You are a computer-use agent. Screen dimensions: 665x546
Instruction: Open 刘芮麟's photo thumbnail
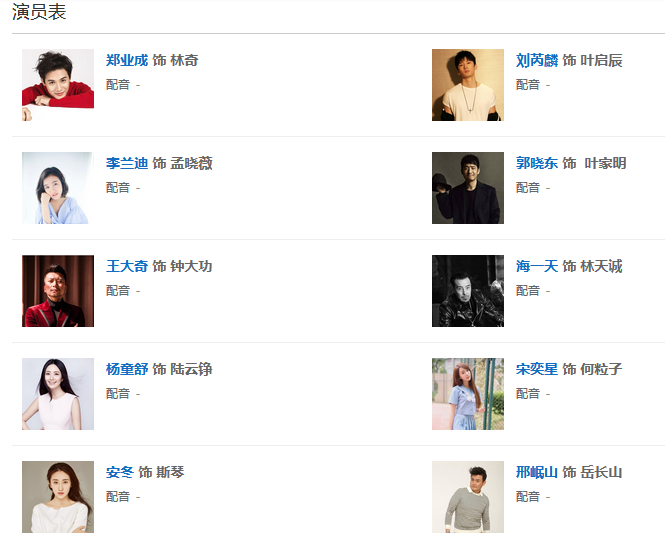pyautogui.click(x=468, y=85)
